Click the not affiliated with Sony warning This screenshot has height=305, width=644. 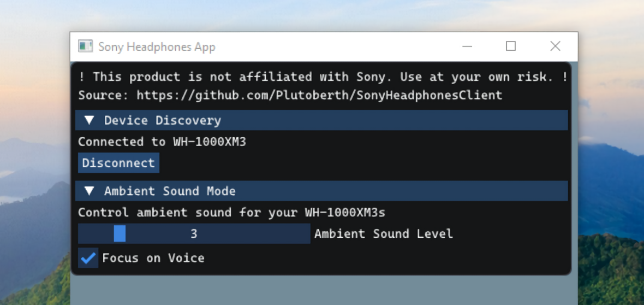[322, 77]
